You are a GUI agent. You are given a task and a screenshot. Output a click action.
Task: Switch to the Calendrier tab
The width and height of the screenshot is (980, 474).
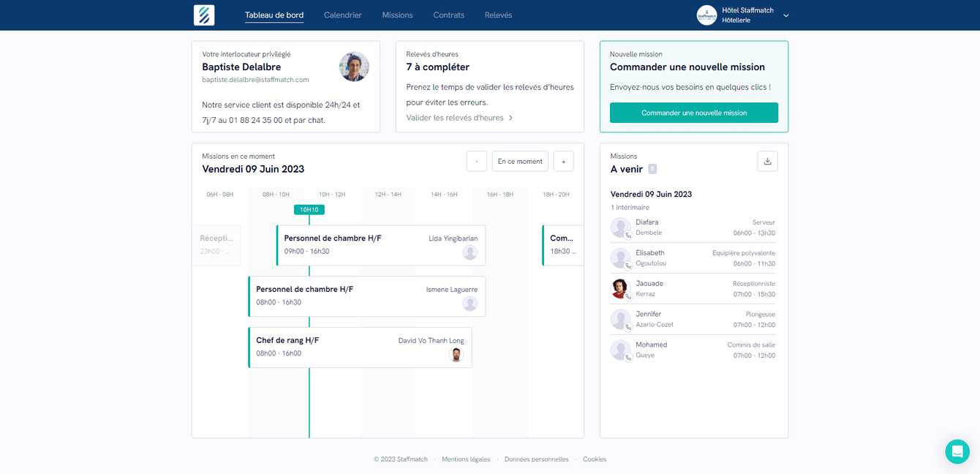pyautogui.click(x=342, y=15)
